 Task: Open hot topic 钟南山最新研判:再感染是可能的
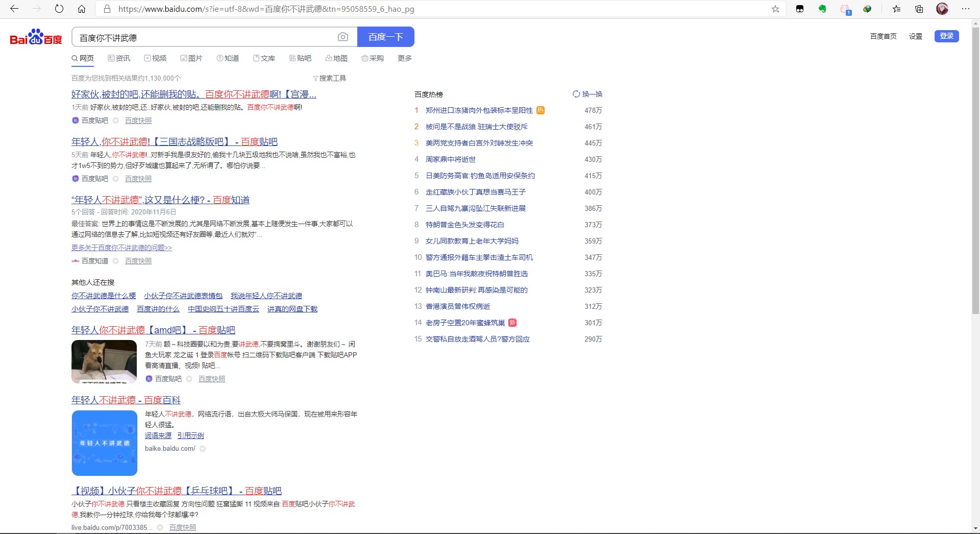(x=477, y=290)
